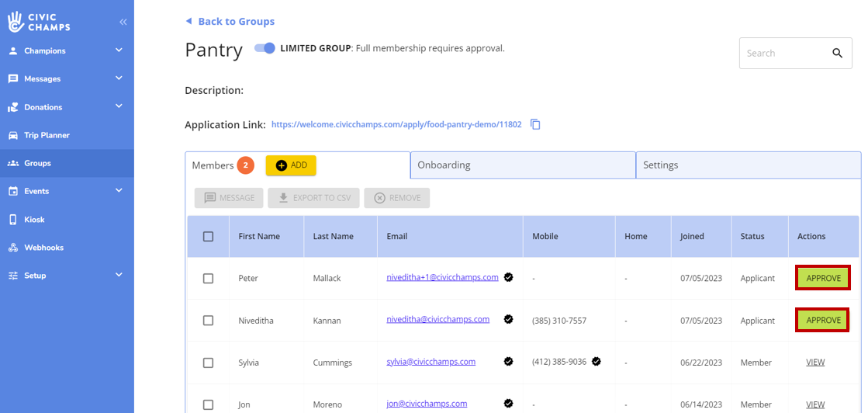The height and width of the screenshot is (413, 868).
Task: Tick the checkbox for Sylvia Cummings
Action: coord(208,363)
